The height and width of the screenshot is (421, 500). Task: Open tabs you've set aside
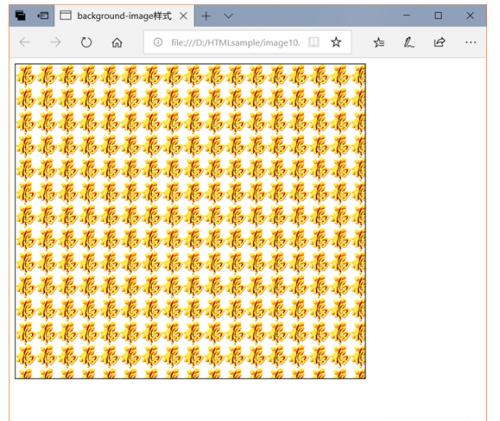click(20, 16)
